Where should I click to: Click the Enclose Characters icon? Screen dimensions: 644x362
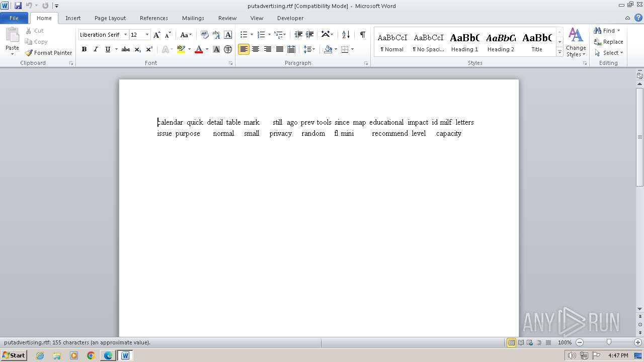(x=228, y=49)
